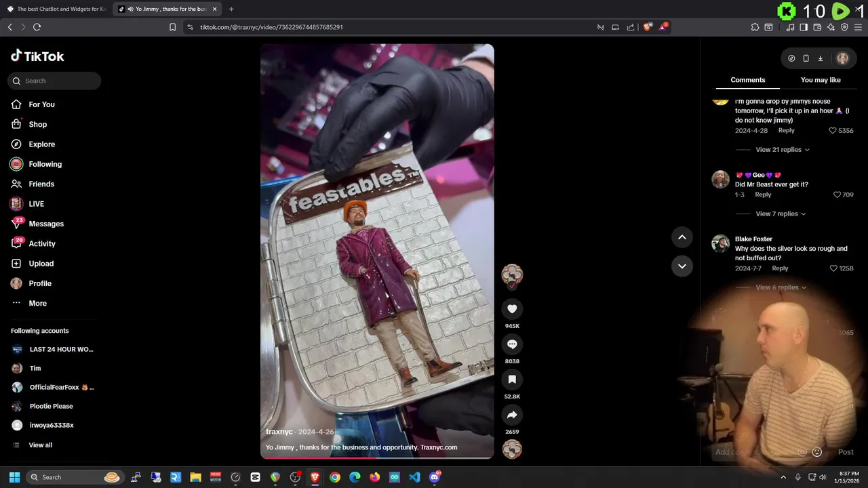Screen dimensions: 868x488
Task: Open the browser hamburger menu
Action: pyautogui.click(x=858, y=27)
